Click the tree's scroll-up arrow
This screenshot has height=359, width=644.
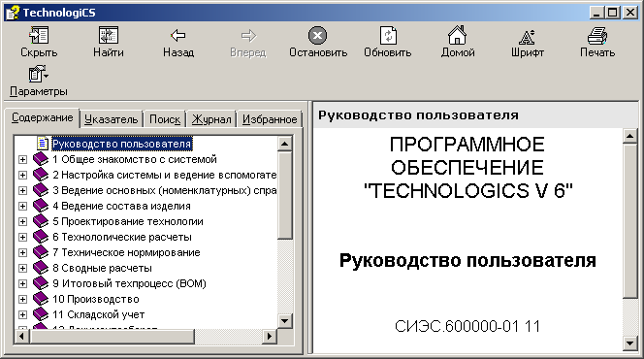(284, 144)
